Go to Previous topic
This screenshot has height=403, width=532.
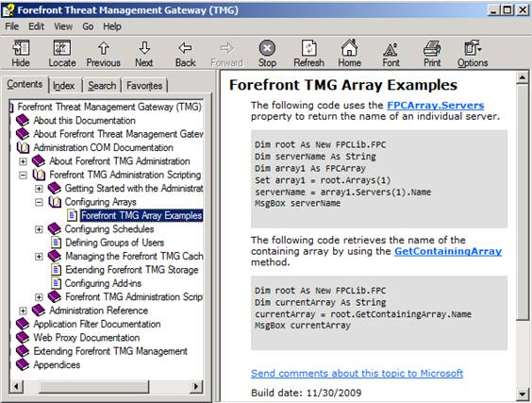coord(104,53)
